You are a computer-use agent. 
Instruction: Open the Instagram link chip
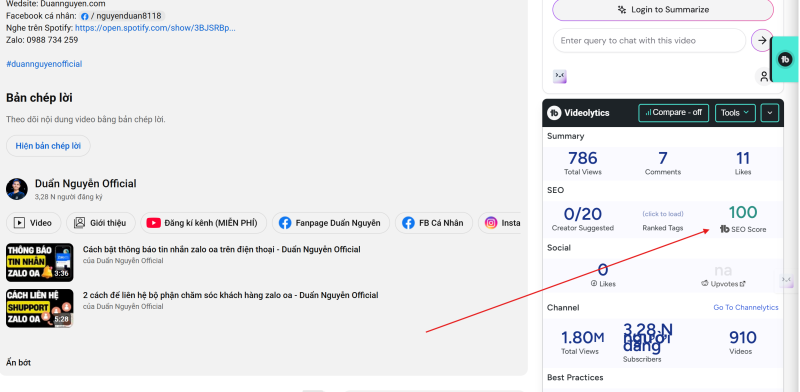[x=499, y=223]
